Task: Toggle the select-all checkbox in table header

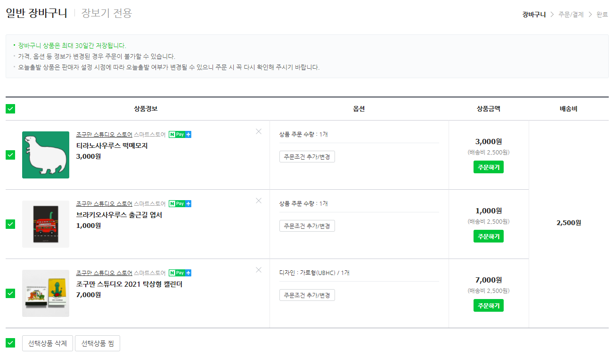Action: (x=10, y=109)
